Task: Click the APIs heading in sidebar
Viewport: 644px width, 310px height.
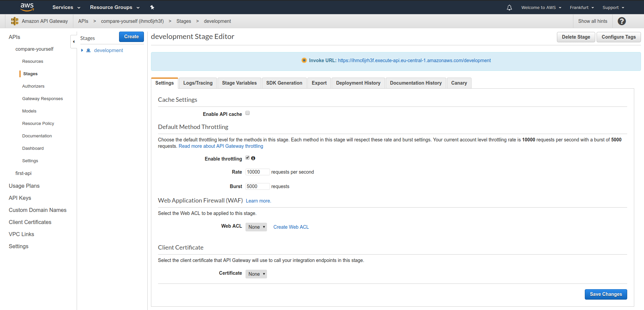Action: point(14,37)
